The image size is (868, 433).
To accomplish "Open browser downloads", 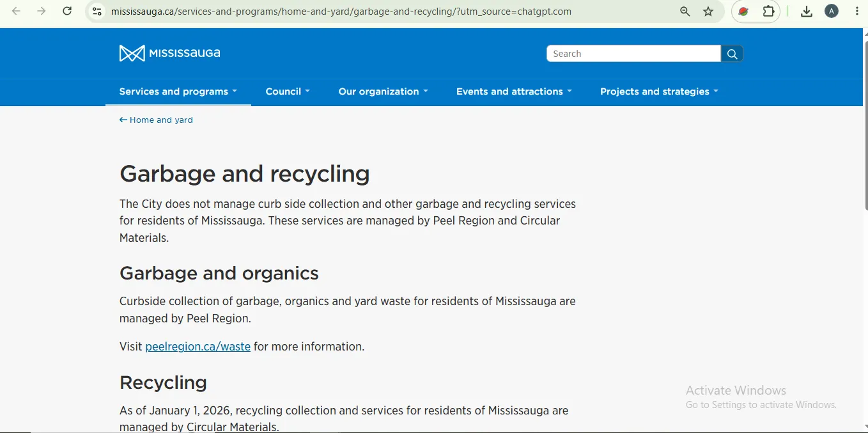I will coord(807,12).
